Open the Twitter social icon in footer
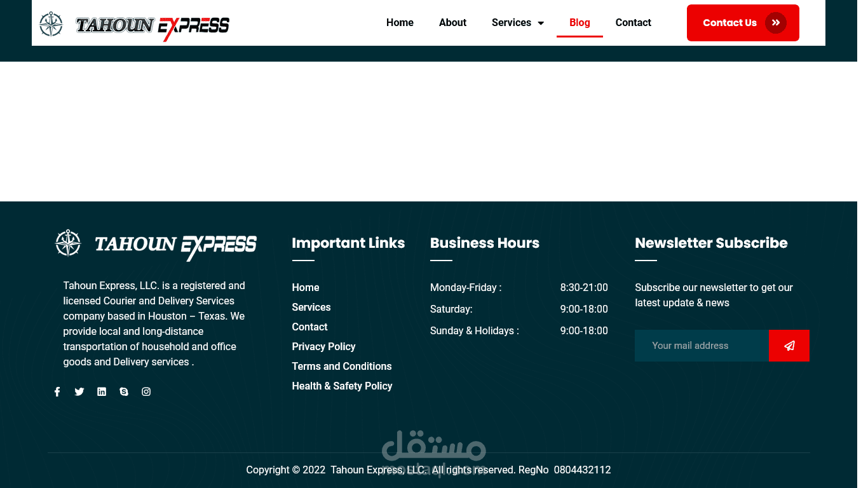The width and height of the screenshot is (868, 488). 79,392
